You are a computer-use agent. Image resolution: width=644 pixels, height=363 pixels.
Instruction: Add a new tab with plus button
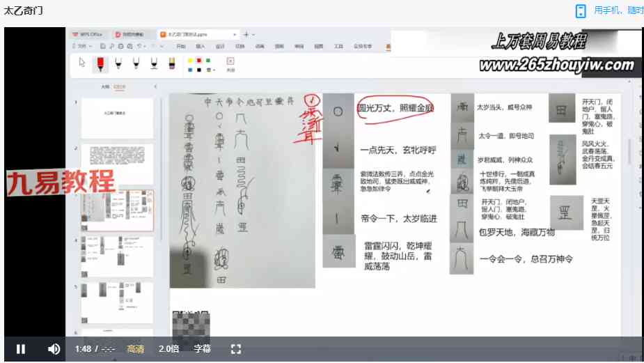[x=246, y=33]
